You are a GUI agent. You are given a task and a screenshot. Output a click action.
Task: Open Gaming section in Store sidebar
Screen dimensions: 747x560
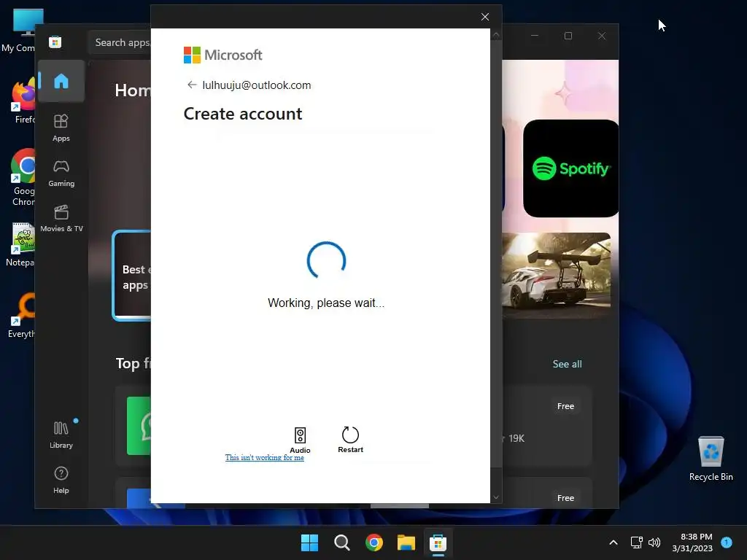61,173
